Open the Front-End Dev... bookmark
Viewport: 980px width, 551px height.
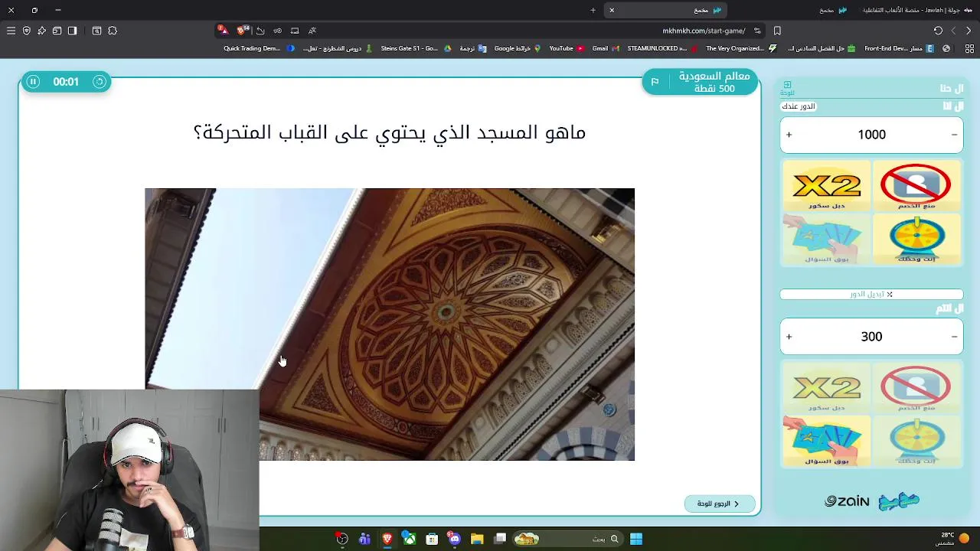pyautogui.click(x=899, y=48)
